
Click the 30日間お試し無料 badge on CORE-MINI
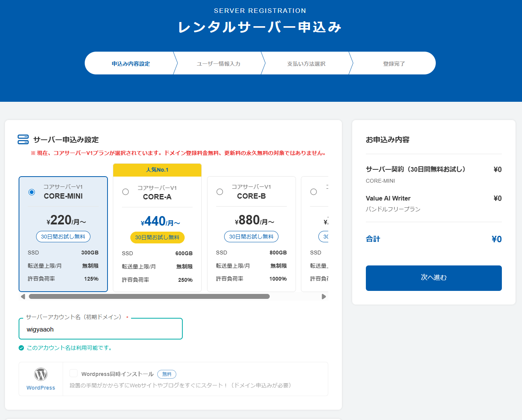pyautogui.click(x=63, y=236)
